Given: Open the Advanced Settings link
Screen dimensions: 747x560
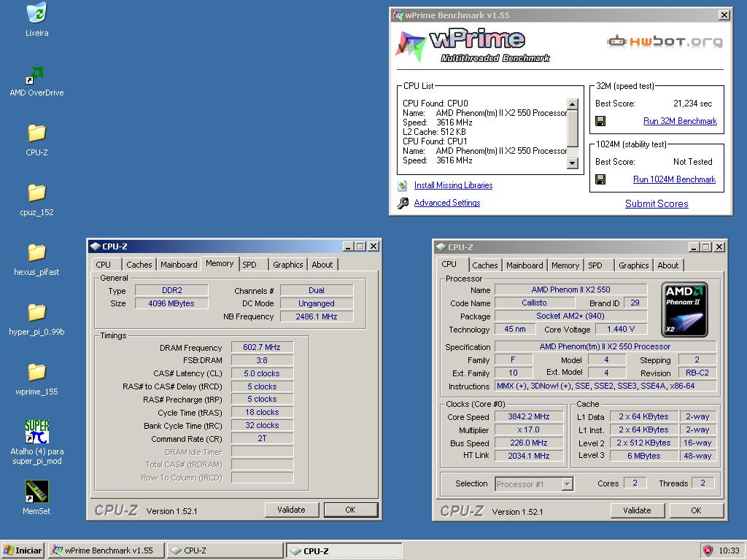Looking at the screenshot, I should point(447,203).
